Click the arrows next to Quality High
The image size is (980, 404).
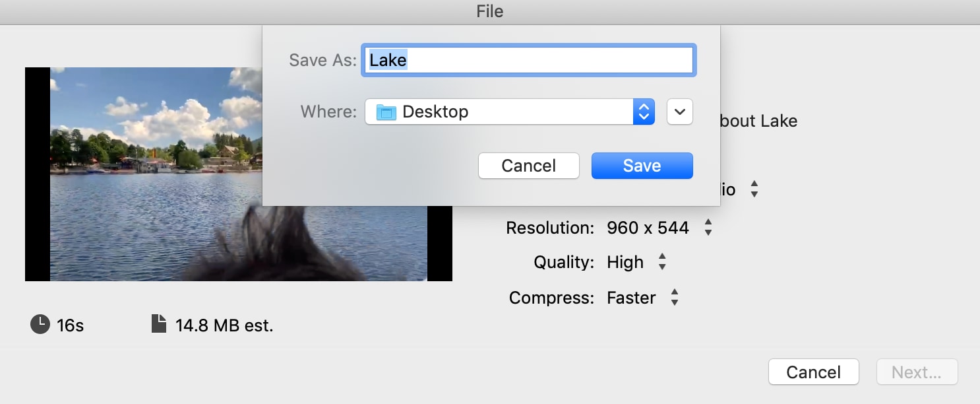coord(662,262)
